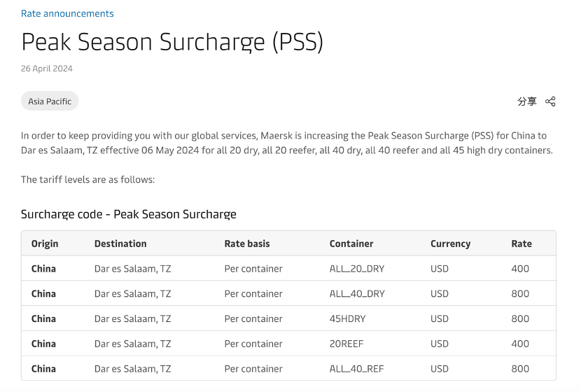Select the ALL_40_REF container cell
Image resolution: width=581 pixels, height=392 pixels.
(x=356, y=369)
